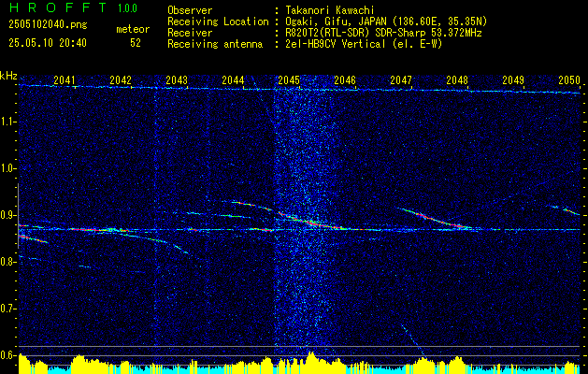Click the 2043 time marker
The height and width of the screenshot is (374, 588).
177,79
